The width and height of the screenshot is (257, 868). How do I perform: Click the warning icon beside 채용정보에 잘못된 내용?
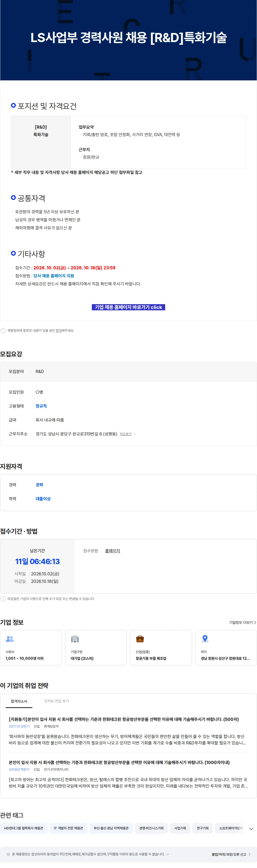3,330
